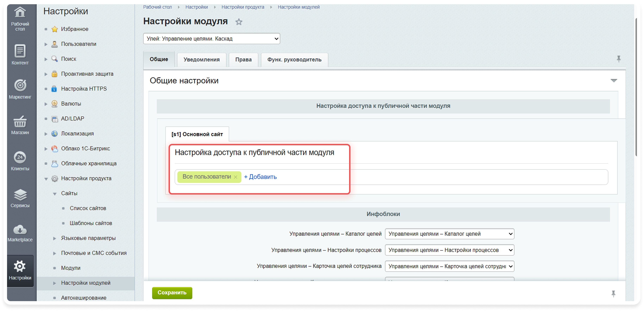Open the Сервисы layers icon
The height and width of the screenshot is (311, 644).
(20, 195)
